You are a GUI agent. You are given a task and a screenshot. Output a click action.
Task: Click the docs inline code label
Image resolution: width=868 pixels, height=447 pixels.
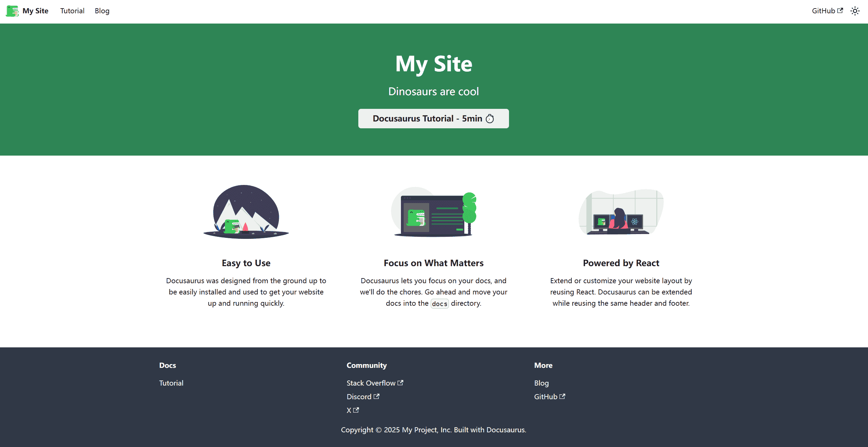coord(439,303)
